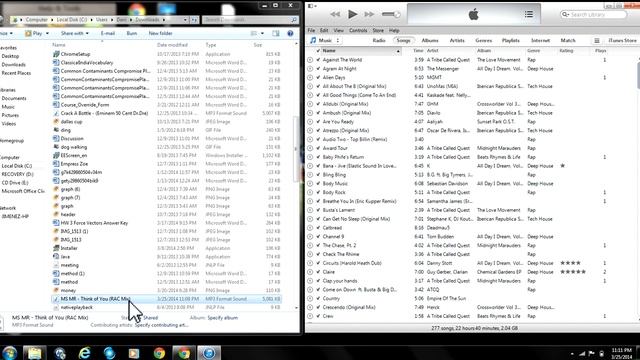Click the four-star rating for Circuits
The image size is (640, 360).
click(570, 263)
